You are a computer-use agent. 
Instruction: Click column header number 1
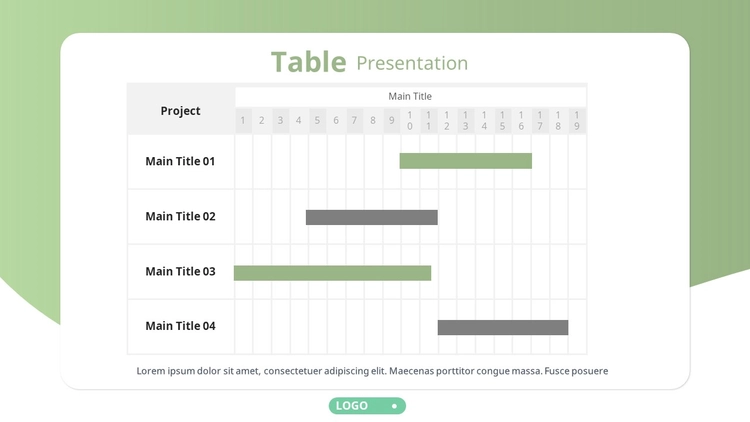coord(243,121)
